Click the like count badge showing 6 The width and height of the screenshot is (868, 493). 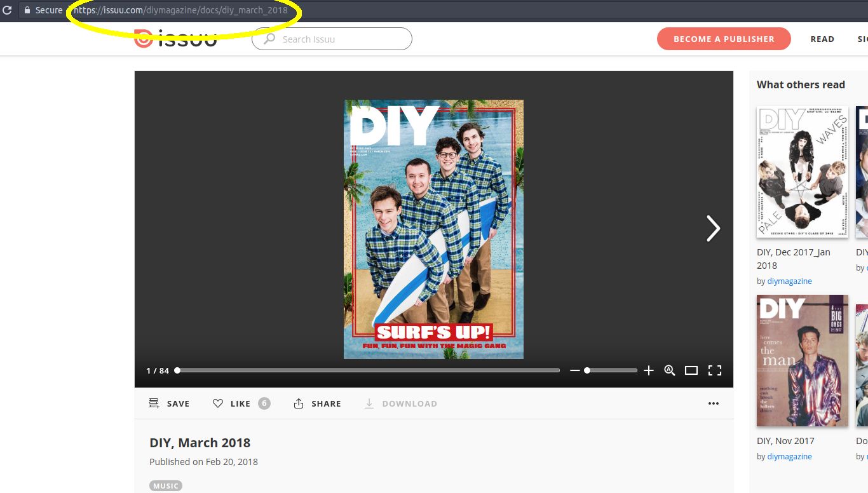point(264,403)
